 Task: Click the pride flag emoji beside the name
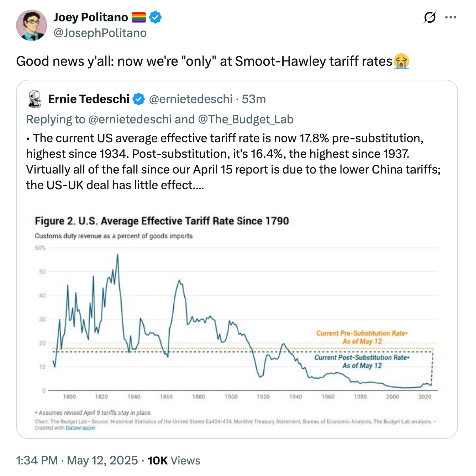click(139, 17)
